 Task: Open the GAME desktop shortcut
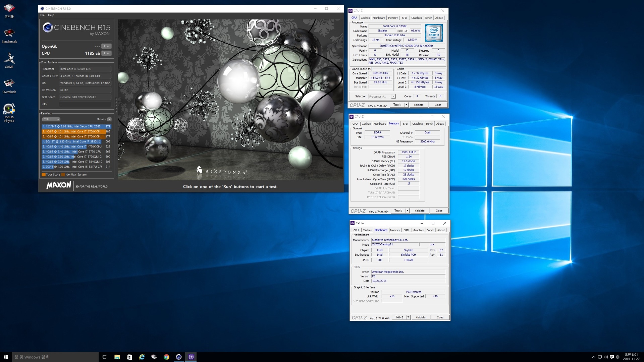coord(9,61)
